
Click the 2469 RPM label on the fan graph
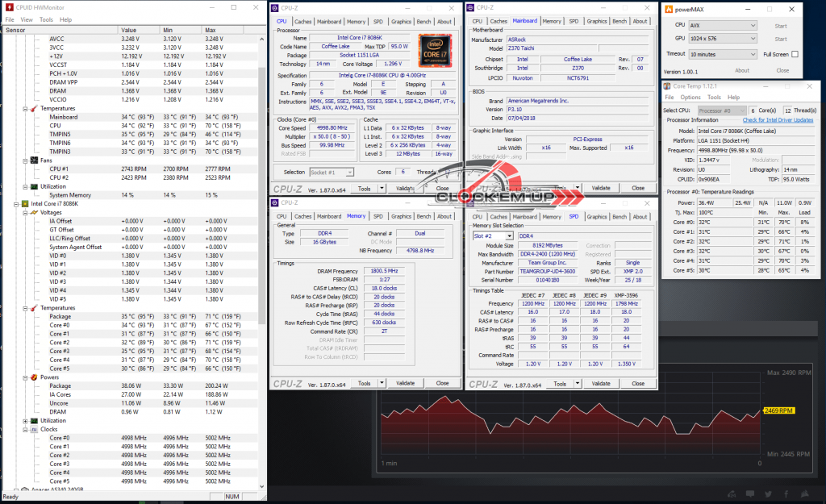778,410
